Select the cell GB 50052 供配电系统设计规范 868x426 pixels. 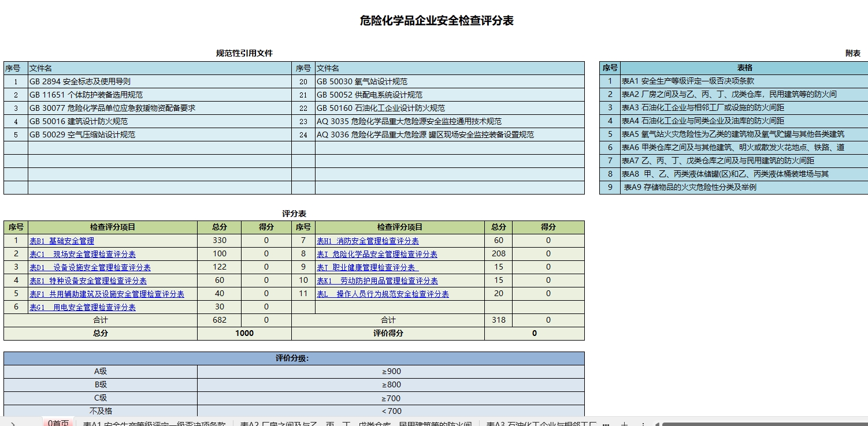click(x=450, y=95)
